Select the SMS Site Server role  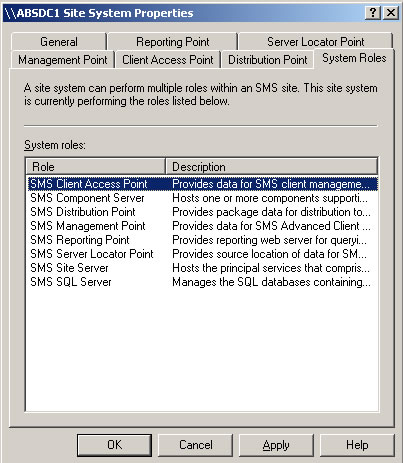203,268
